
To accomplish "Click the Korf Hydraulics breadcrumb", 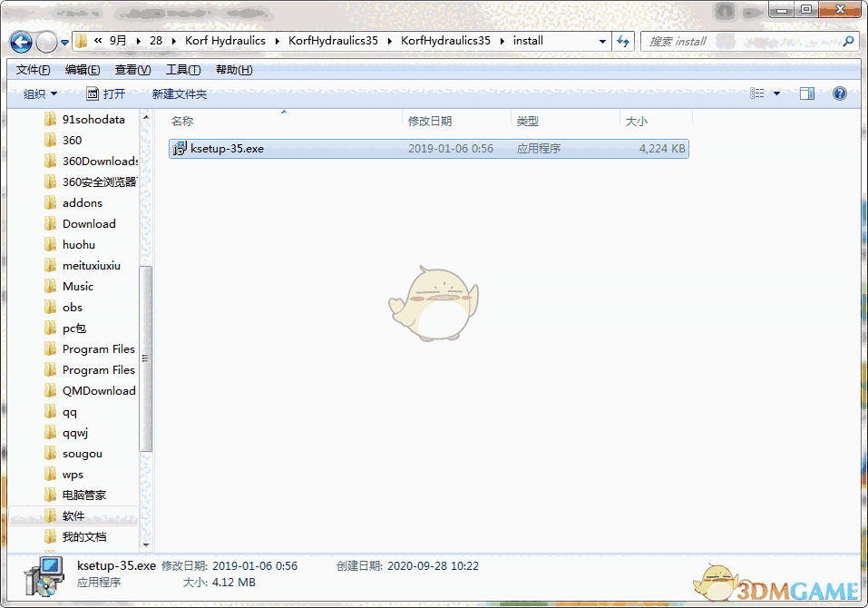I will tap(225, 41).
